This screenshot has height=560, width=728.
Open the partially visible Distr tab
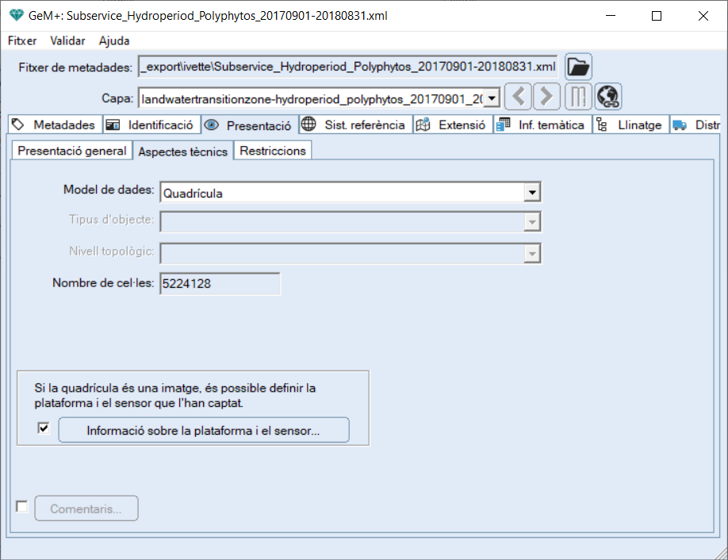[x=695, y=125]
